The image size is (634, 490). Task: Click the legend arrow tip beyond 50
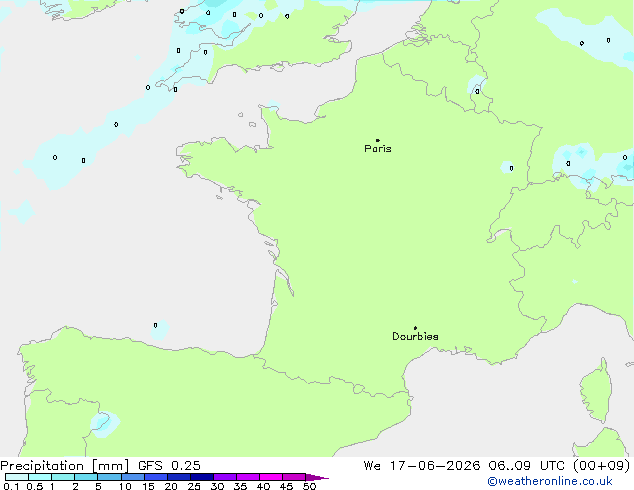click(x=319, y=478)
